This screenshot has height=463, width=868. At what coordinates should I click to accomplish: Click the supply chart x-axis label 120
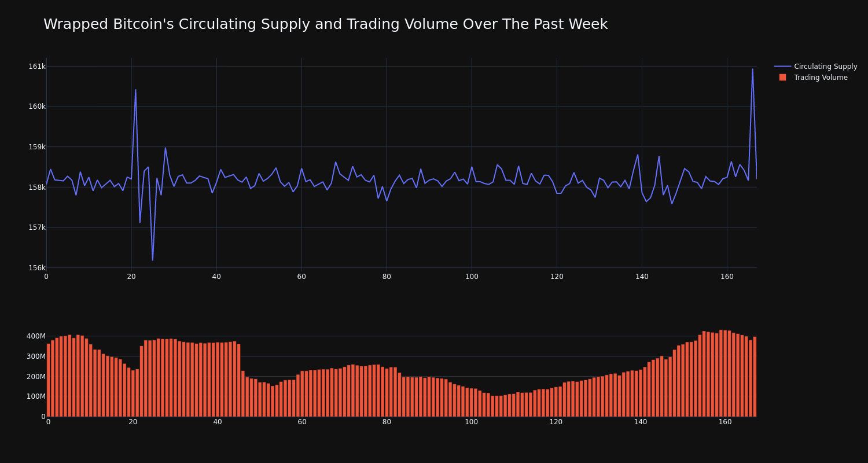click(557, 277)
